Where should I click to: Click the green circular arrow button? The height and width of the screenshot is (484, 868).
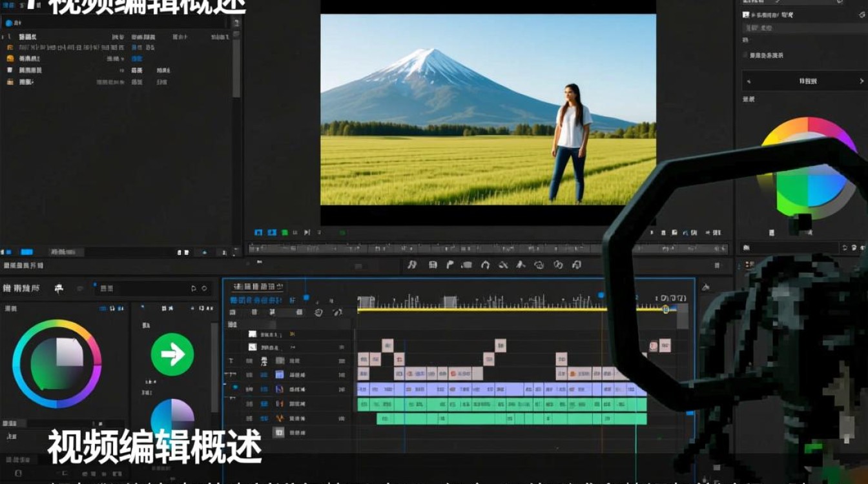pos(172,354)
